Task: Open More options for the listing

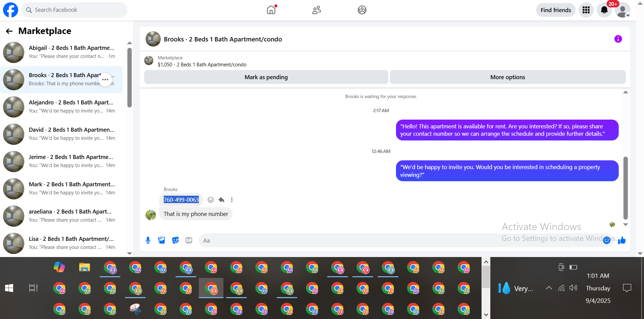Action: [508, 77]
